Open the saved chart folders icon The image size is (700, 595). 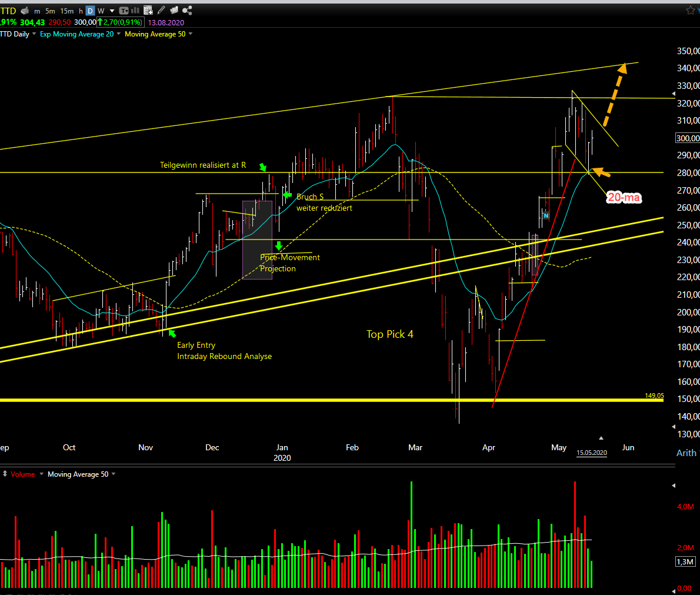(174, 10)
